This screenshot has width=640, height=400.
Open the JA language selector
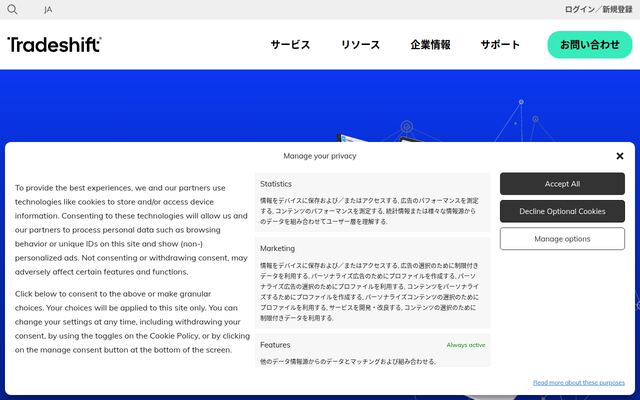[48, 9]
